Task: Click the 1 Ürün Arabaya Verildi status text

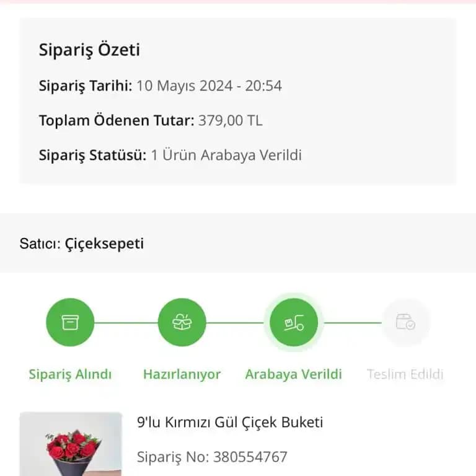Action: pyautogui.click(x=226, y=155)
